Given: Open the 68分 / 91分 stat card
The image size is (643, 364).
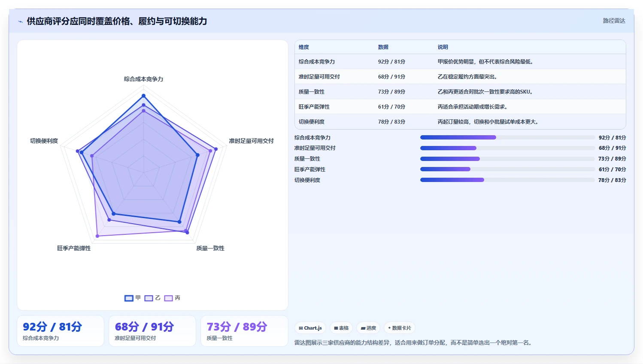Looking at the screenshot, I should tap(152, 331).
